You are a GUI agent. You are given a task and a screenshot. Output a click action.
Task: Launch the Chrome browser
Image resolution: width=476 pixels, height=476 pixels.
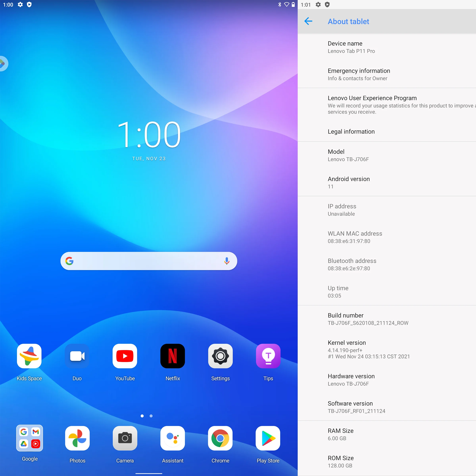pos(220,438)
